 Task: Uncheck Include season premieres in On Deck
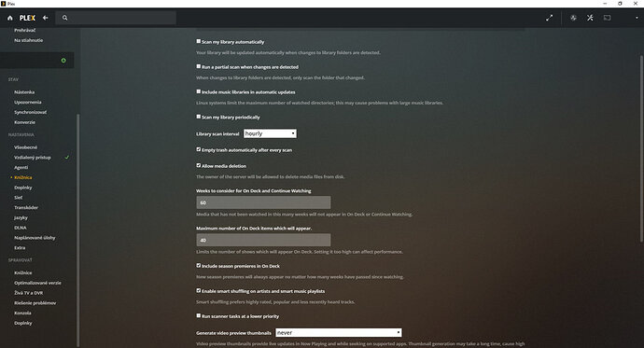199,266
